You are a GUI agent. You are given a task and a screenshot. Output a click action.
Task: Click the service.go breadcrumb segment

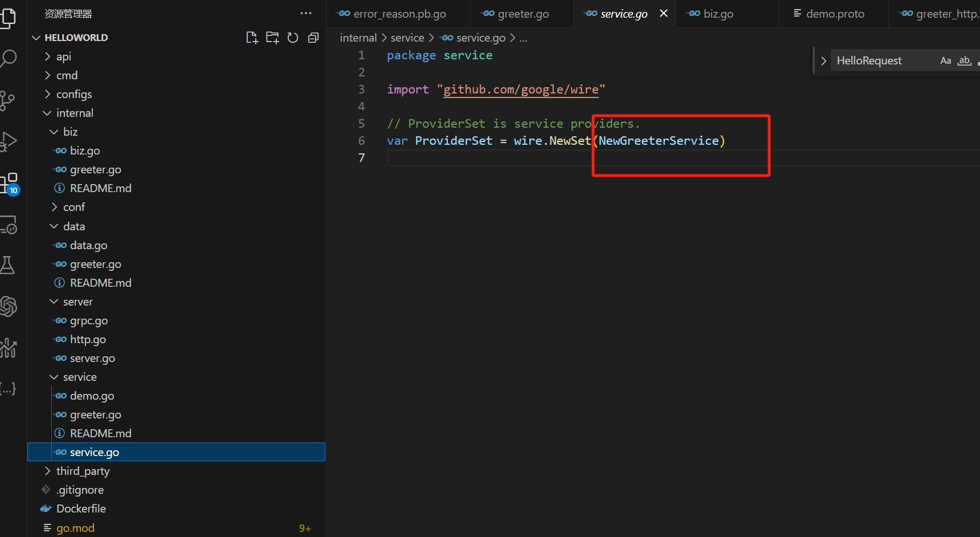pyautogui.click(x=474, y=38)
